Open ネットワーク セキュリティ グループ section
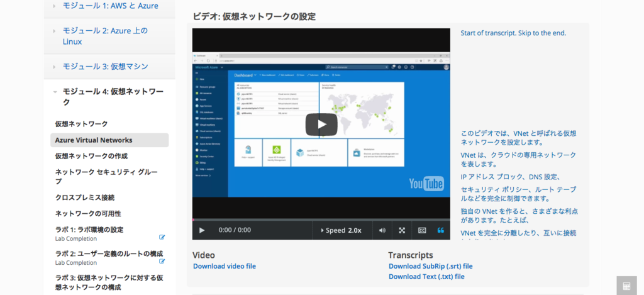Image resolution: width=644 pixels, height=295 pixels. pyautogui.click(x=106, y=177)
